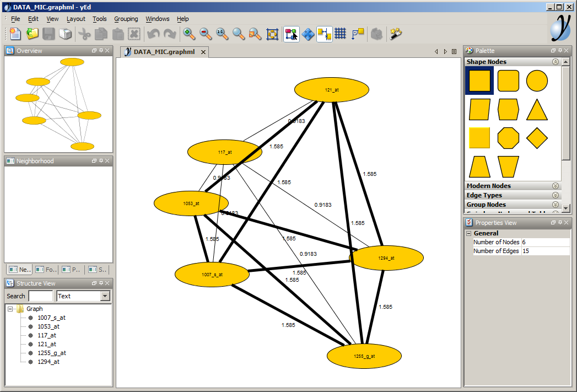This screenshot has width=577, height=392.
Task: Select the triangle shape node
Action: pos(537,109)
